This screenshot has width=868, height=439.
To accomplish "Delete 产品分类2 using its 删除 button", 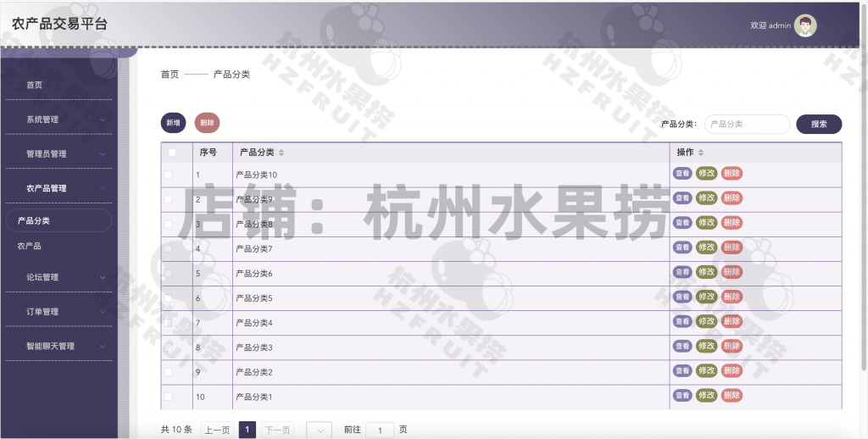I will pos(732,370).
